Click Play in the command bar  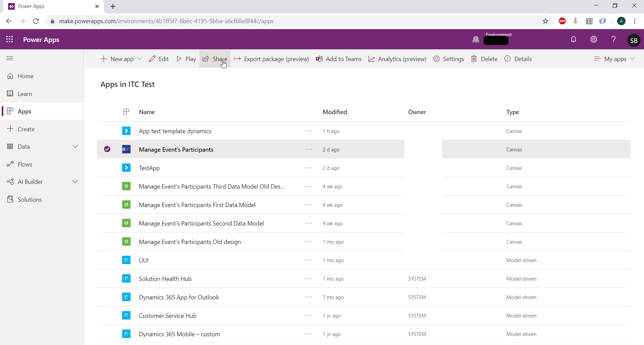(x=186, y=59)
